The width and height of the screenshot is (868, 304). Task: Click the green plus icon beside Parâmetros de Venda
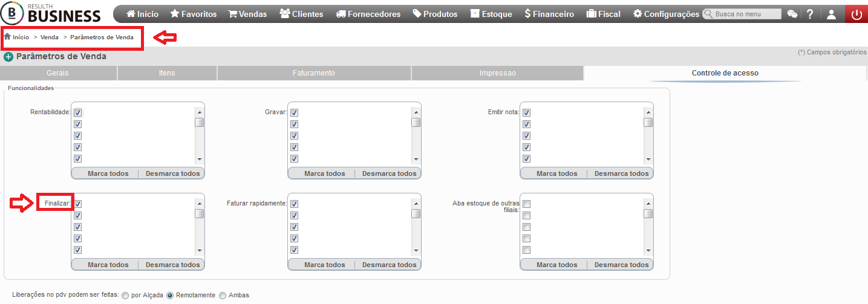coord(8,57)
